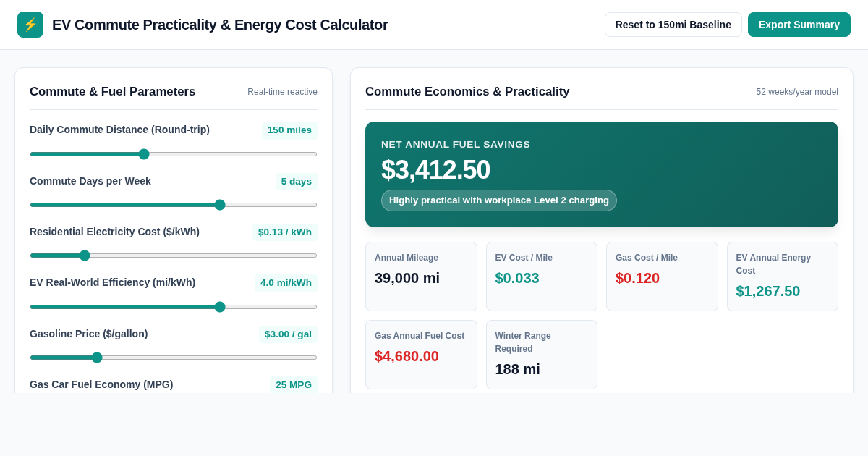The width and height of the screenshot is (868, 456).
Task: Adjust the Commute Days per Week slider
Action: 174,205
